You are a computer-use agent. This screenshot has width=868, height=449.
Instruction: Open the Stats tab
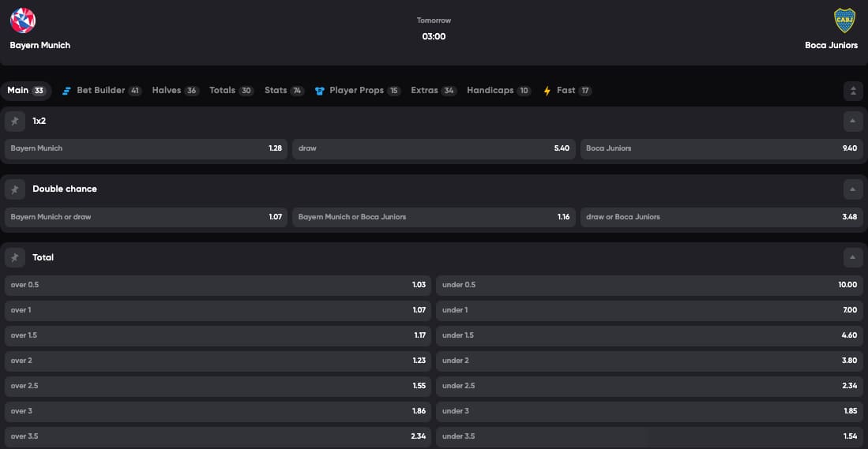pos(284,91)
